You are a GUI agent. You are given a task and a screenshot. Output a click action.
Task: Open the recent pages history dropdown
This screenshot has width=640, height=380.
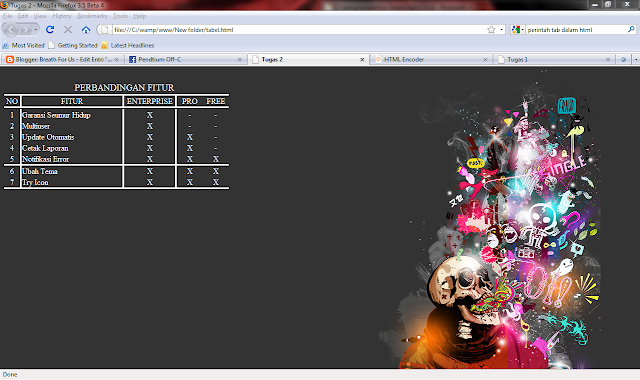click(36, 30)
